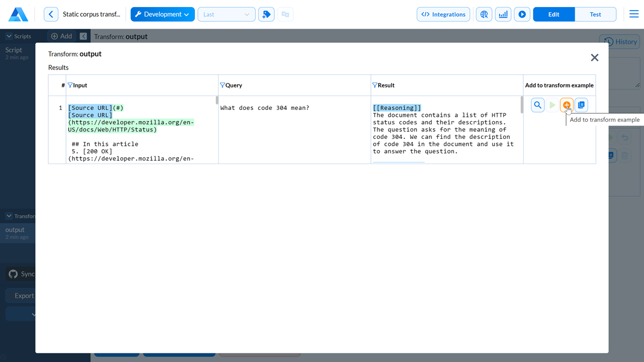This screenshot has width=644, height=362.
Task: Click the copy icon in result row 1
Action: (x=581, y=105)
